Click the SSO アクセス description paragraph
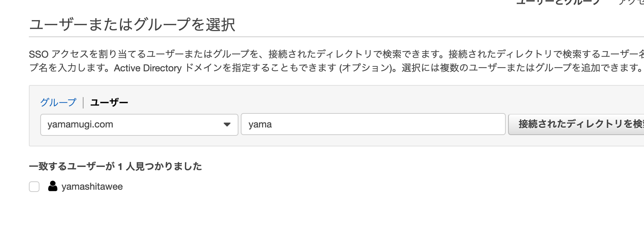This screenshot has width=644, height=239. pyautogui.click(x=336, y=61)
